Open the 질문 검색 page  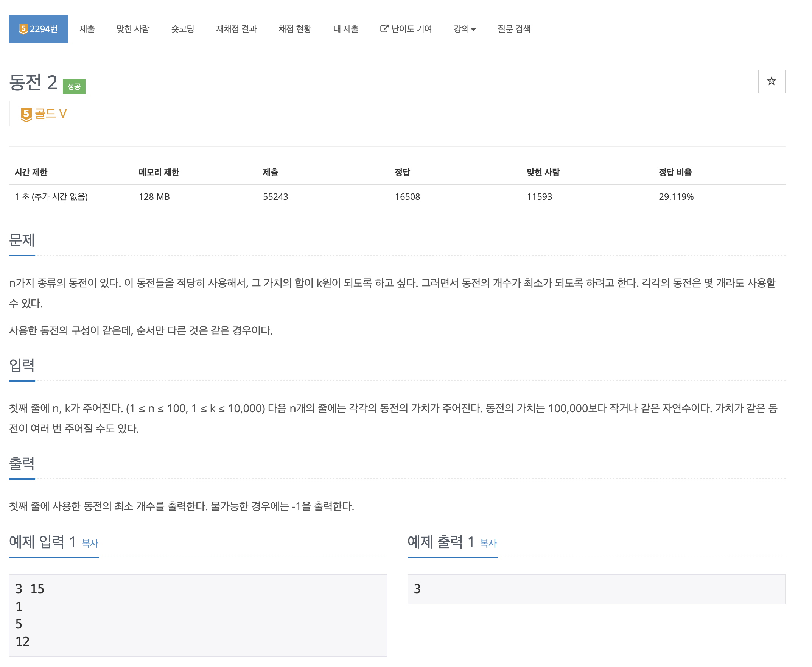(514, 28)
